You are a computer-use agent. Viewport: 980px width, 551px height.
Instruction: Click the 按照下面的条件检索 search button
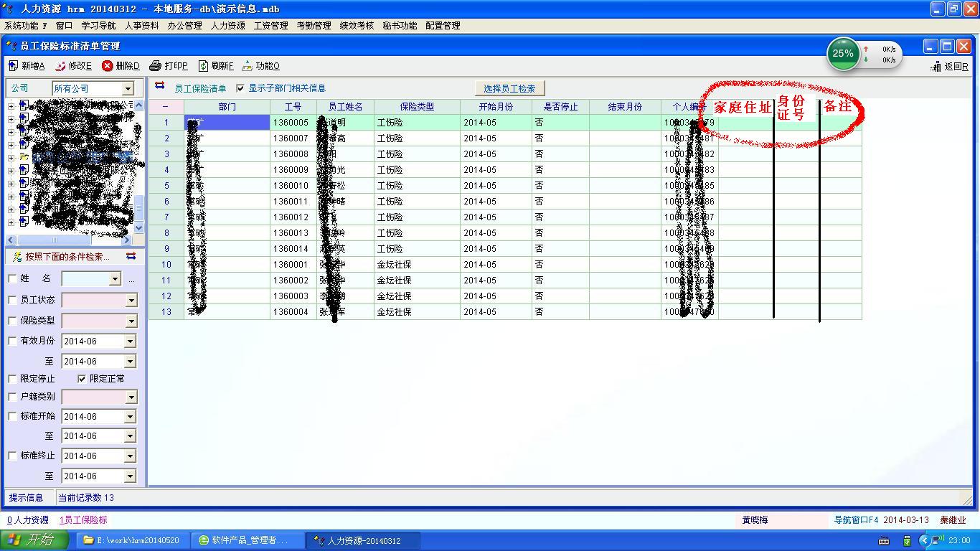(61, 257)
